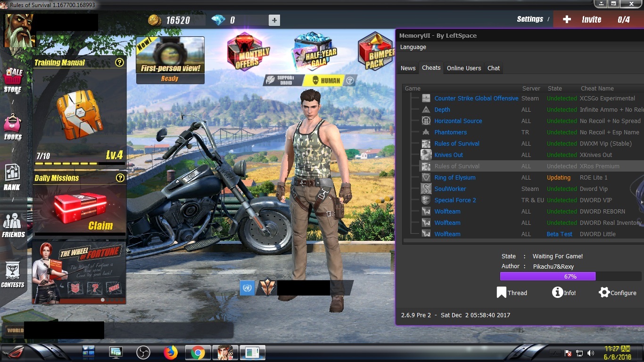Open the Friends list
644x362 pixels.
[x=13, y=225]
